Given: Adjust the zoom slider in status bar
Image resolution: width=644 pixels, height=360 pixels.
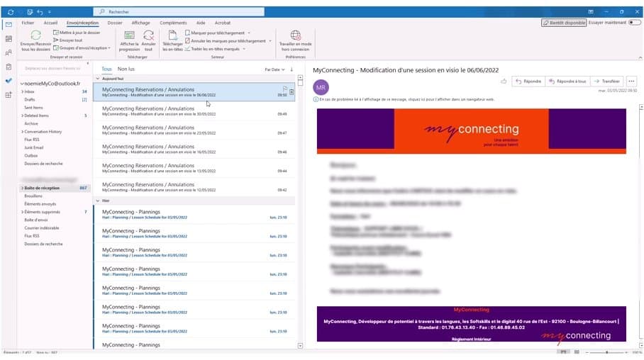Looking at the screenshot, I should pyautogui.click(x=606, y=352).
